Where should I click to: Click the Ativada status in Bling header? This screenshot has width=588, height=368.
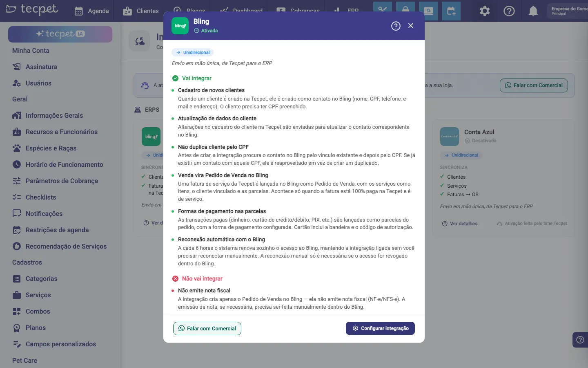point(206,31)
